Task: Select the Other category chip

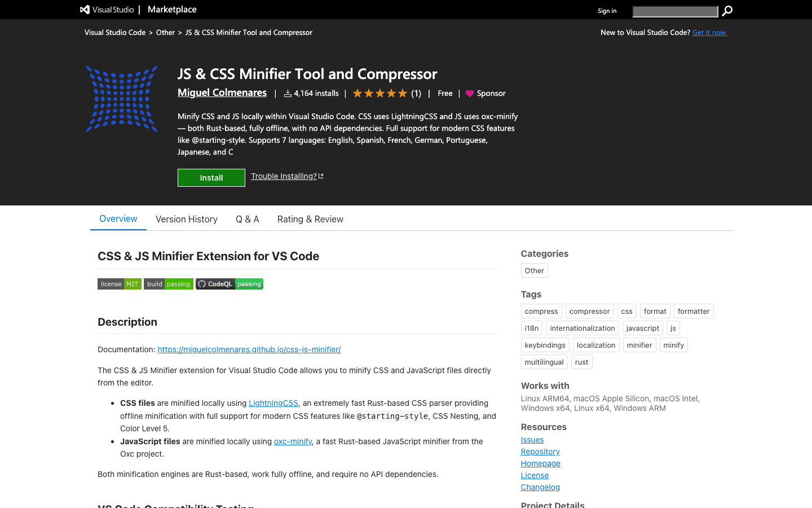Action: pos(535,270)
